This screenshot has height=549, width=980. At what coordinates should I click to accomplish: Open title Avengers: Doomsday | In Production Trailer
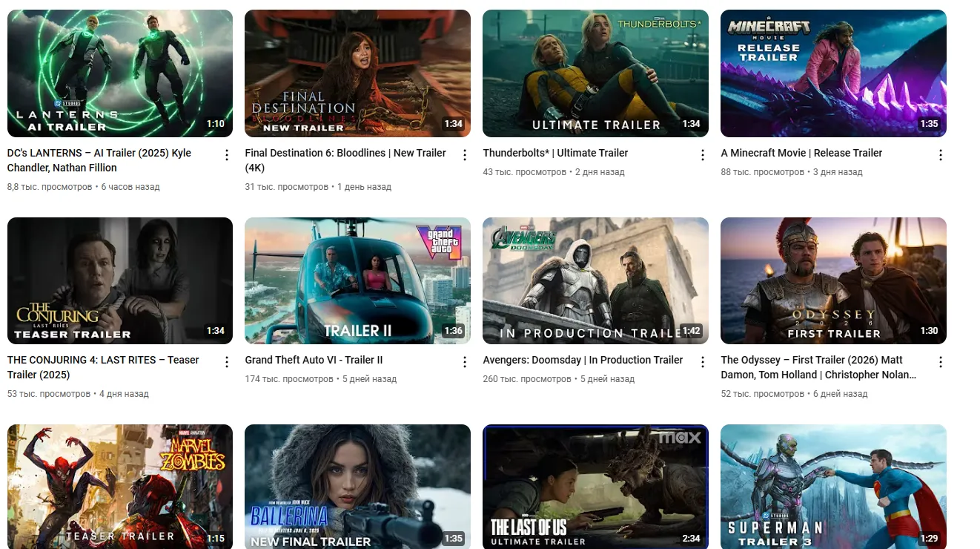click(x=583, y=360)
